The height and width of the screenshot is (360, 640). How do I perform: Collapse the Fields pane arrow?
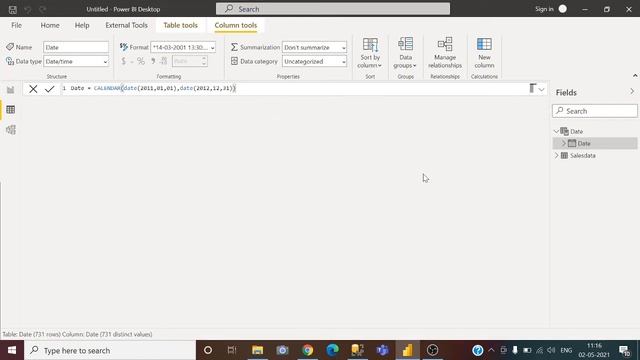tap(632, 92)
